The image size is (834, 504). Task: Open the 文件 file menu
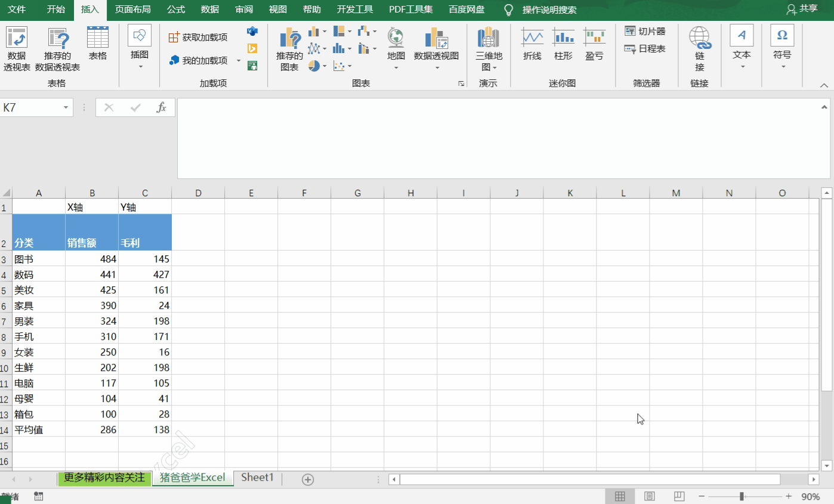click(x=17, y=10)
